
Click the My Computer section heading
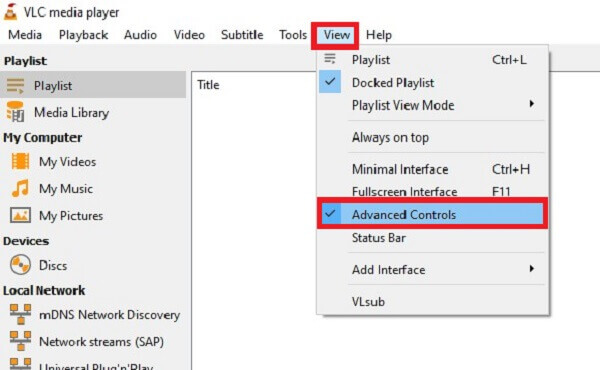coord(42,137)
